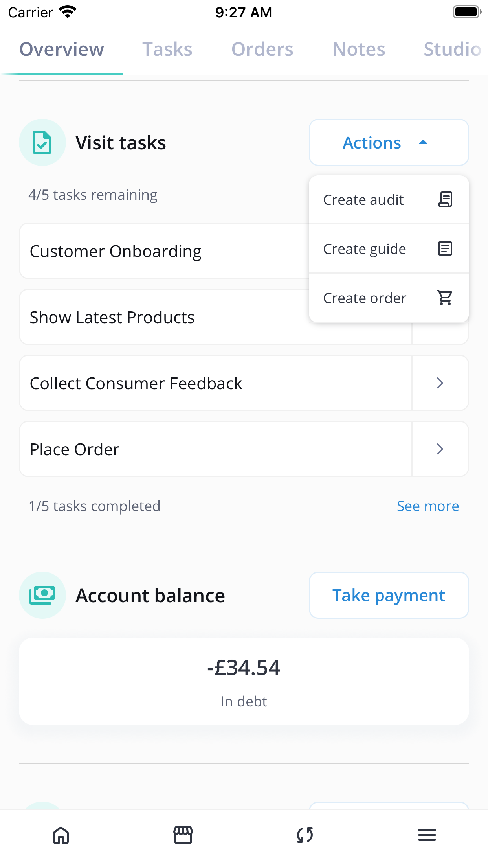Open the Customer Onboarding task

(164, 251)
